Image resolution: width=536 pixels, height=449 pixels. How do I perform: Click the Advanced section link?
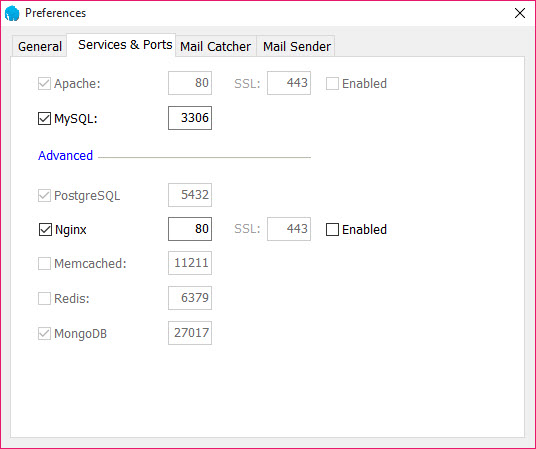click(65, 156)
